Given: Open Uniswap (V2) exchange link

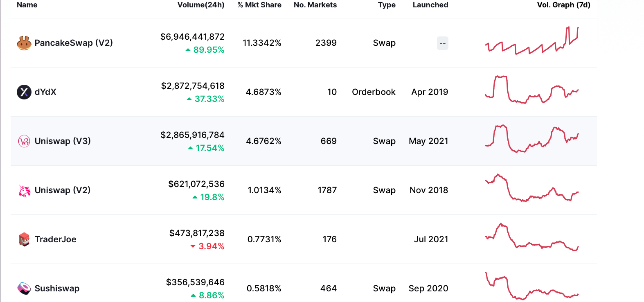Looking at the screenshot, I should [63, 190].
